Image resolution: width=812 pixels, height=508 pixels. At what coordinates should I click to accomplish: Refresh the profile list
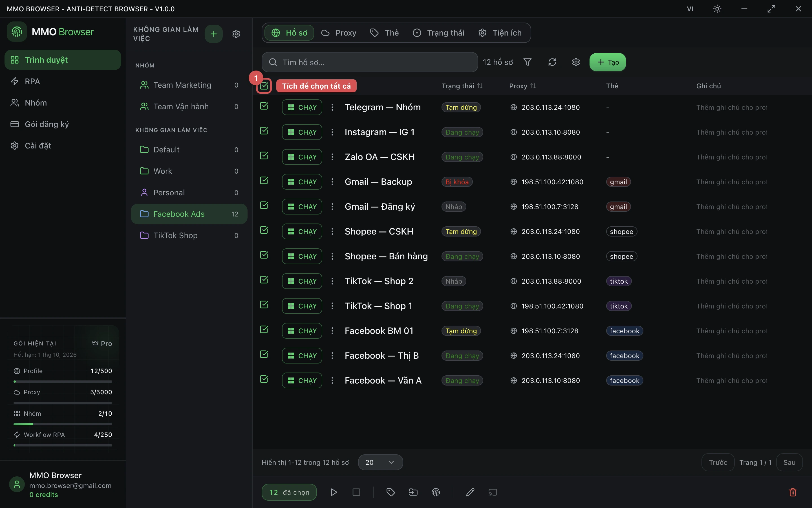pos(552,62)
